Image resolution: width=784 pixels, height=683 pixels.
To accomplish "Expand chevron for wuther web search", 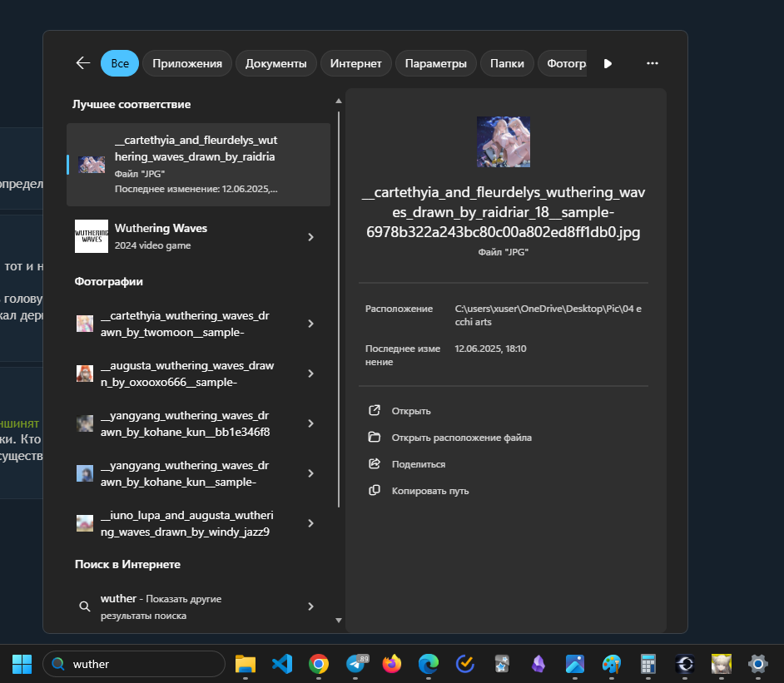I will [x=310, y=606].
